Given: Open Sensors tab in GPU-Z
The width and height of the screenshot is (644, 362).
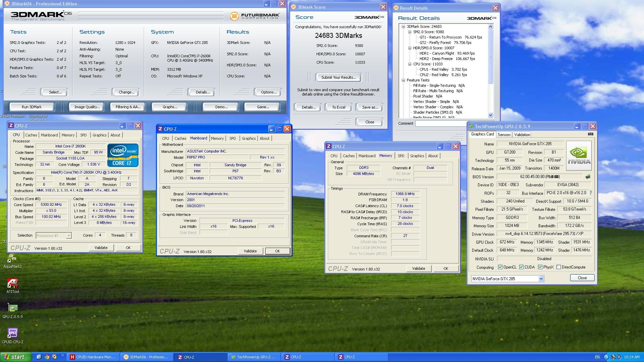Looking at the screenshot, I should pos(504,134).
